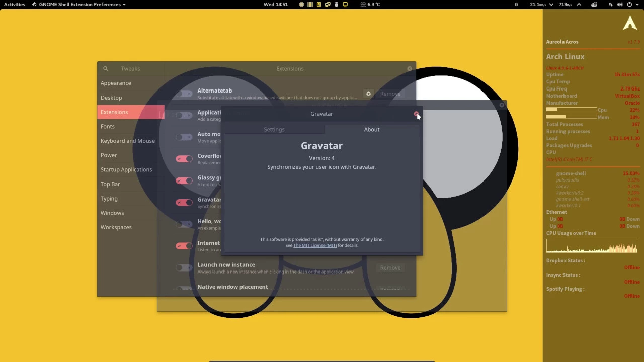
Task: Enable the Hello, world extension switch
Action: [184, 224]
